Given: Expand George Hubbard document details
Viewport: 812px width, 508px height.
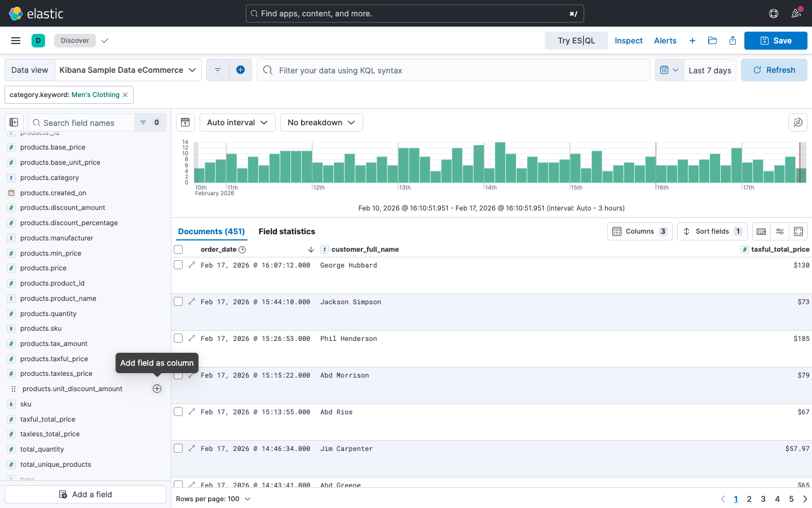Looking at the screenshot, I should click(192, 265).
